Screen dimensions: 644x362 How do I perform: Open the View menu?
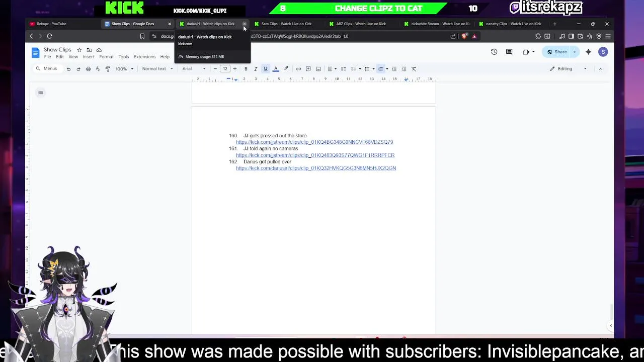[x=73, y=57]
